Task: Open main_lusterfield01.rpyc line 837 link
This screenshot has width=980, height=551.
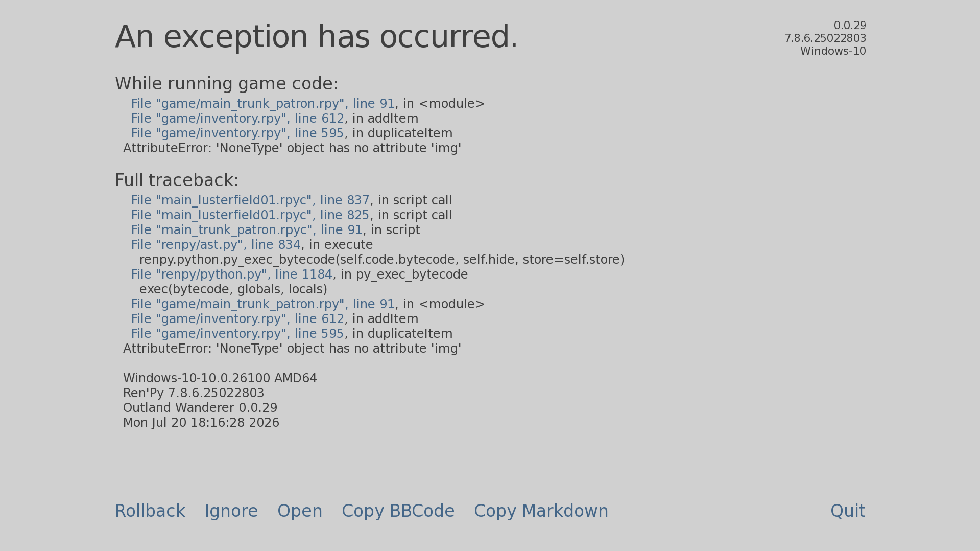Action: pos(250,200)
